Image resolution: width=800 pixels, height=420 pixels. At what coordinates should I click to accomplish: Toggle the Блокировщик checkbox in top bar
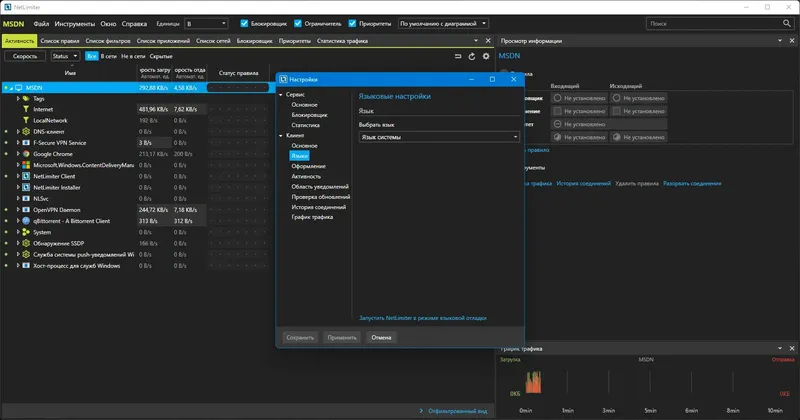click(x=245, y=22)
